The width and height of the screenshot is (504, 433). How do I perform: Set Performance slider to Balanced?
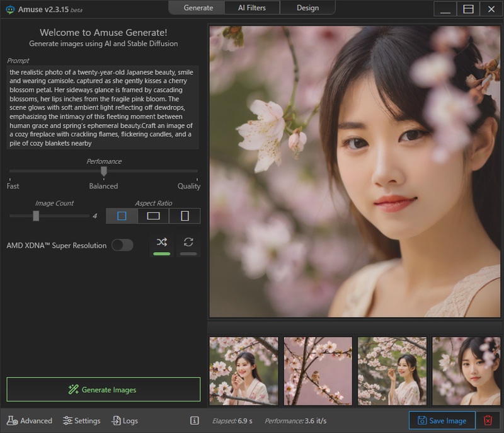pos(103,171)
